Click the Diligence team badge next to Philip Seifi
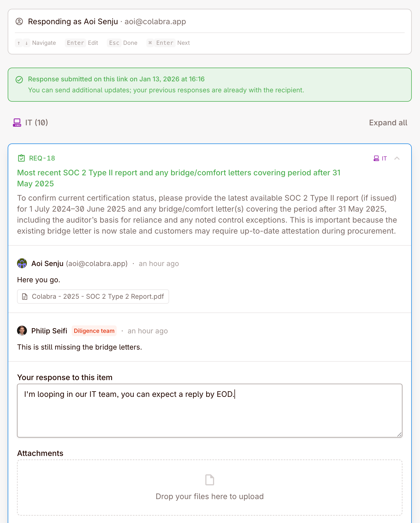Screen dimensions: 420x523 [94, 331]
